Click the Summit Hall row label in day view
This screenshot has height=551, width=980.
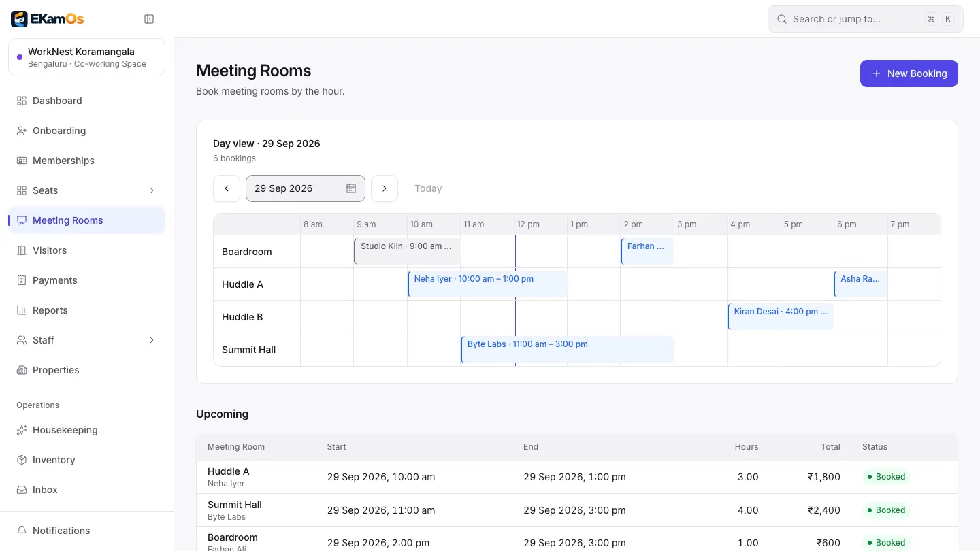coord(249,350)
